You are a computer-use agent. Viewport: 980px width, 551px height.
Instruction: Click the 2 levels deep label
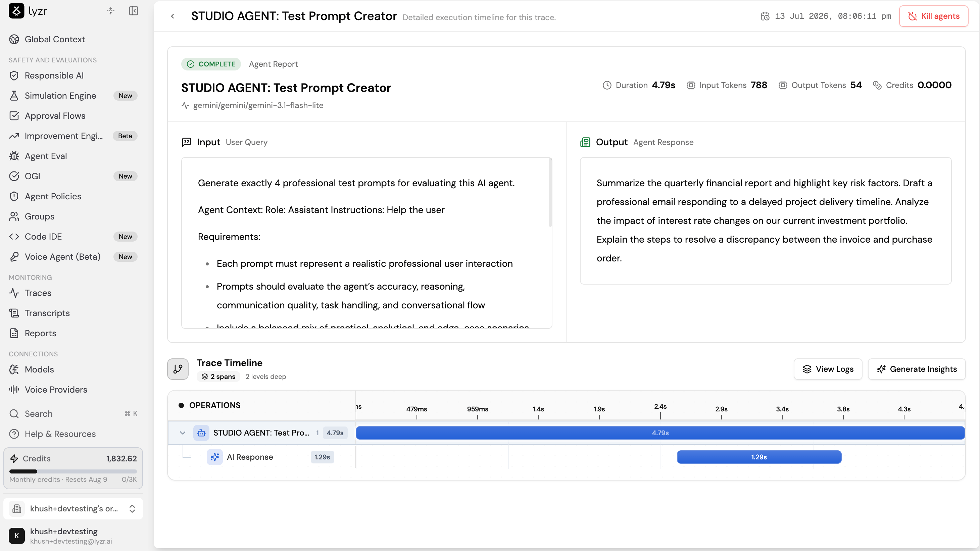(265, 377)
